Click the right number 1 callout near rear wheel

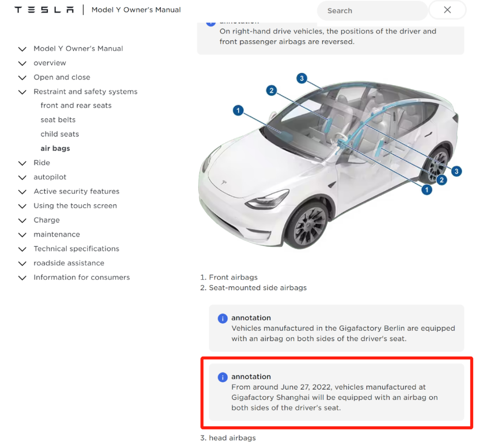point(427,190)
